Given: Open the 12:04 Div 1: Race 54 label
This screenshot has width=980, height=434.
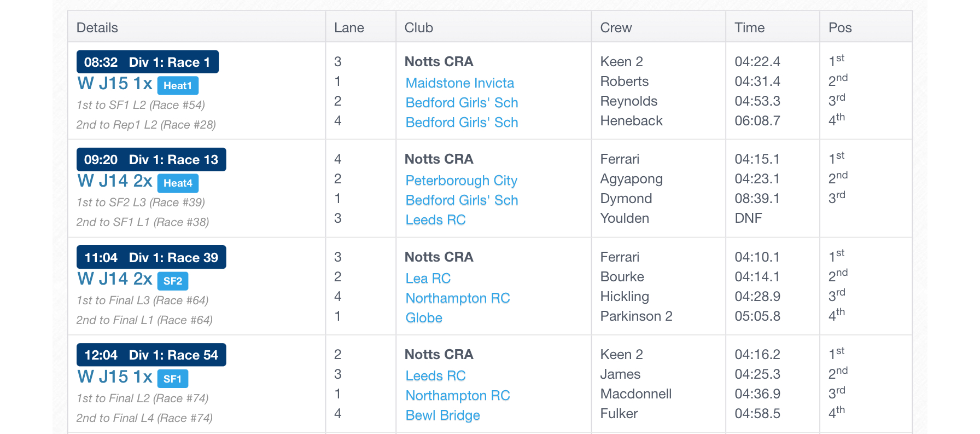Looking at the screenshot, I should tap(151, 355).
